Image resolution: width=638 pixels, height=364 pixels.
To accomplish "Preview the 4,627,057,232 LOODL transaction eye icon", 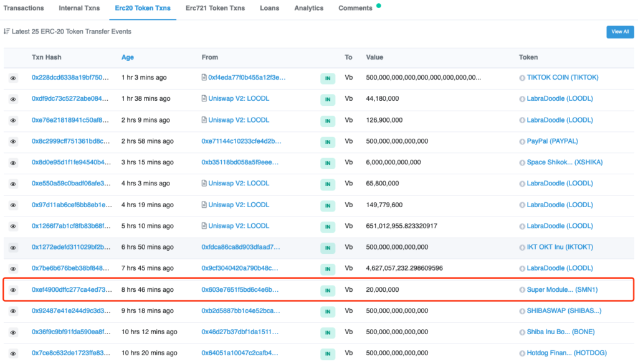I will coord(13,269).
